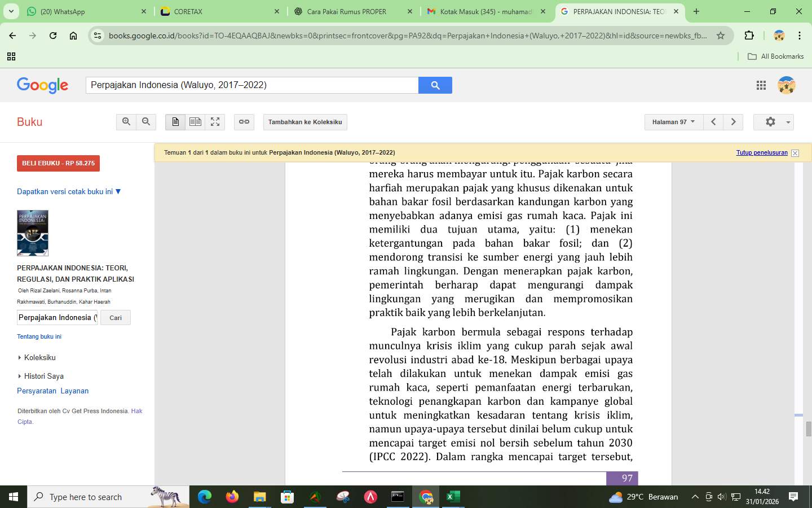Switch to the CORETAX browser tab
The image size is (812, 508).
(x=209, y=11)
